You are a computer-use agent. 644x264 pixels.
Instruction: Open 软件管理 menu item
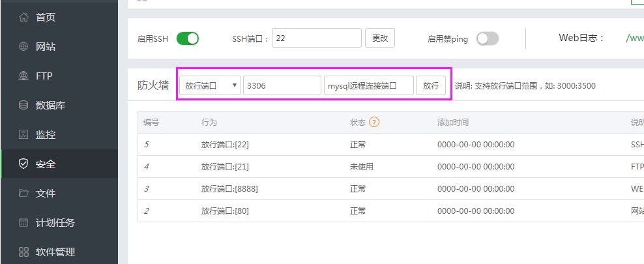(55, 252)
